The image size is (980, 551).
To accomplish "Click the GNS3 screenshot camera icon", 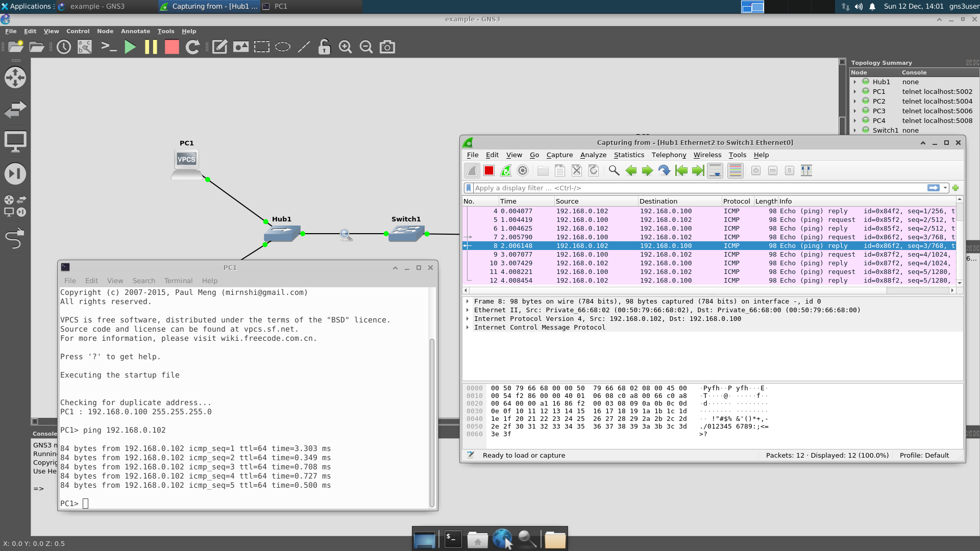I will [387, 47].
